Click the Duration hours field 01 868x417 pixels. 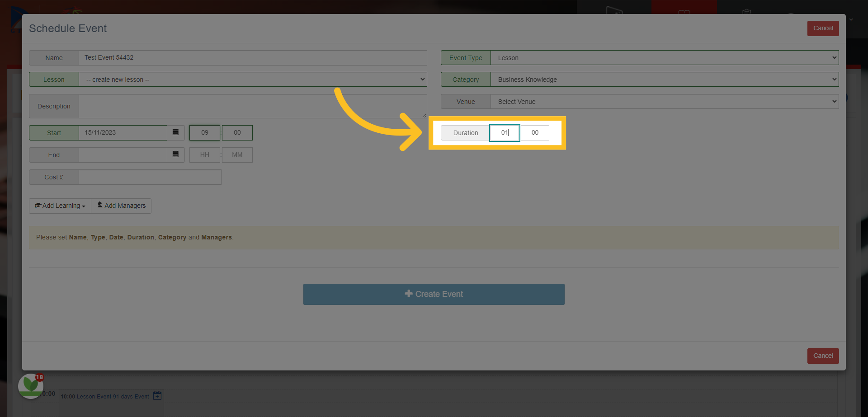[x=505, y=133]
